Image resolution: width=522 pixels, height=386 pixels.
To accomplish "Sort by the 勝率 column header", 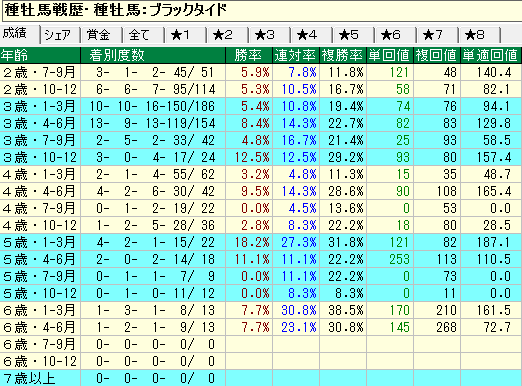I will tap(249, 55).
